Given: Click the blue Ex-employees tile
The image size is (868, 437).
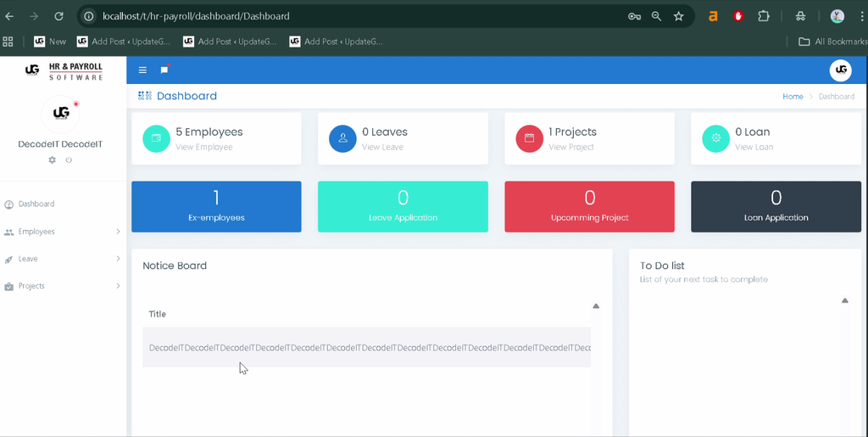Looking at the screenshot, I should point(216,206).
